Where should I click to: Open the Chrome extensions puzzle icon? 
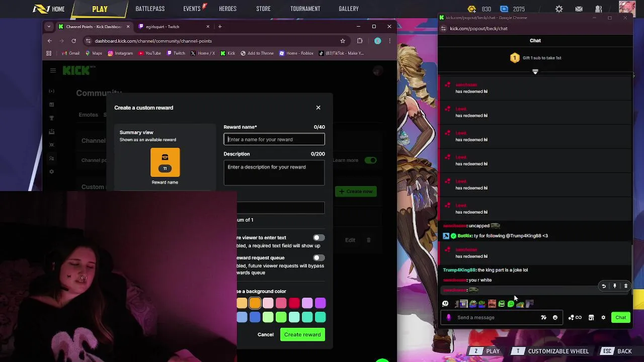tap(360, 41)
